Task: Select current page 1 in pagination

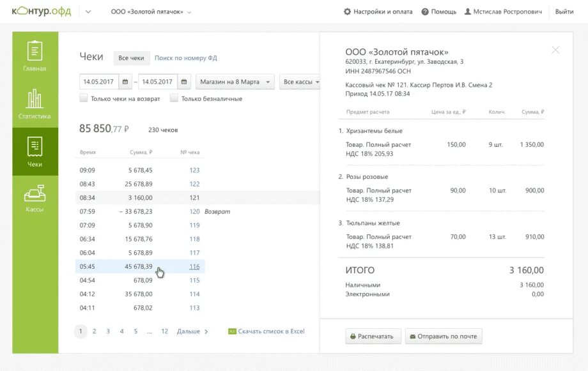Action: tap(81, 331)
